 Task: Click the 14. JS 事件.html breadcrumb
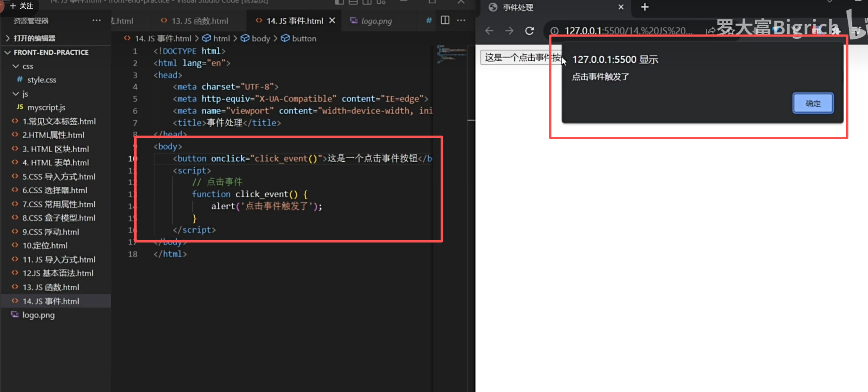coord(163,38)
